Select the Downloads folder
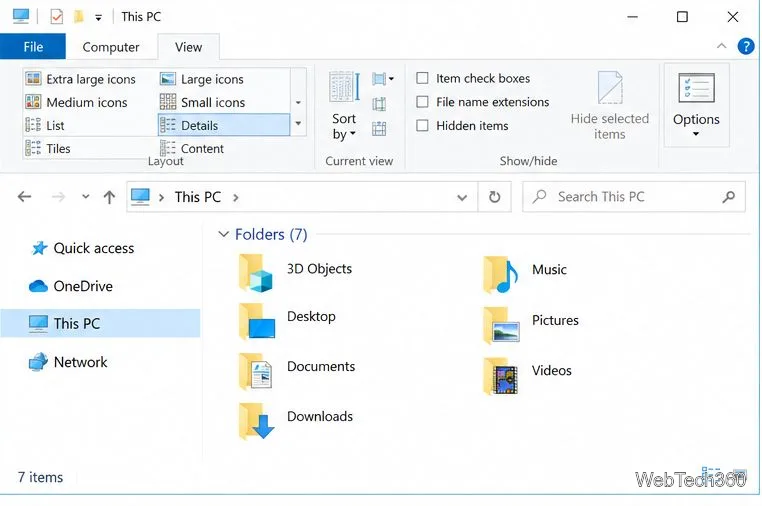Screen dimensions: 762x506 [296, 420]
